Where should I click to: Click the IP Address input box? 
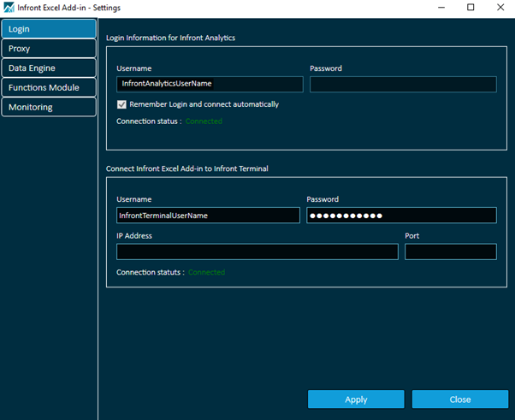pos(257,251)
